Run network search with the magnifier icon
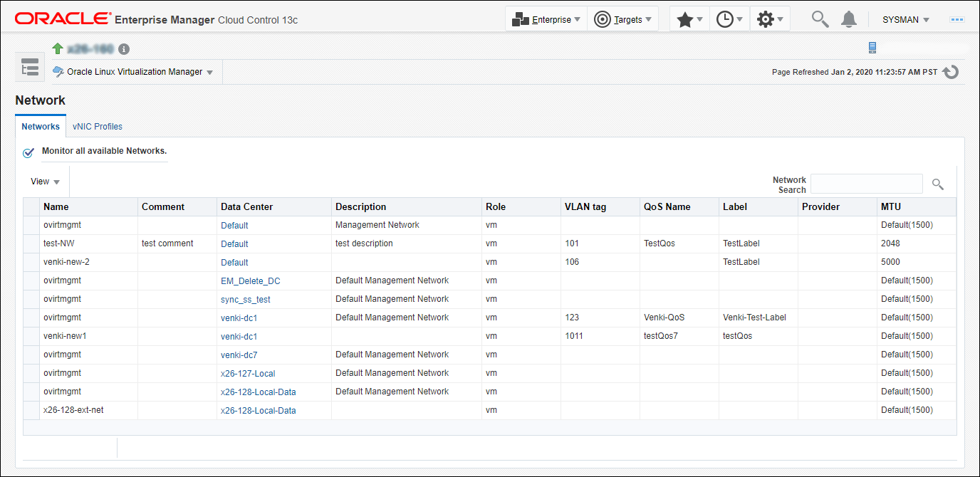 click(938, 184)
